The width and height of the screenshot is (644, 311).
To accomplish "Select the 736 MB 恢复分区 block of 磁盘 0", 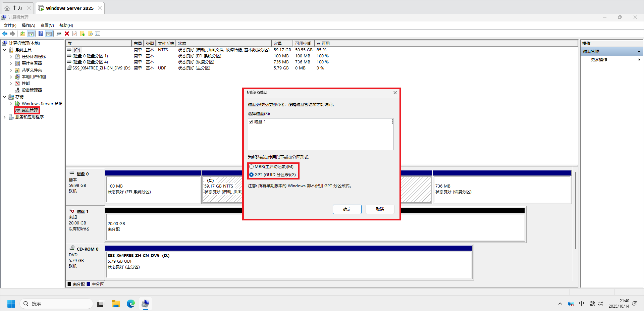I will click(x=502, y=189).
